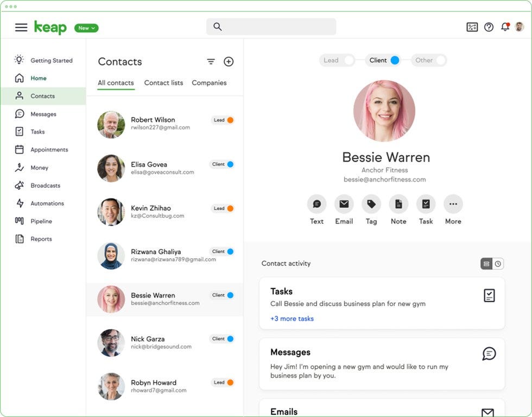This screenshot has width=532, height=417.
Task: Select the Text message action icon
Action: [316, 204]
